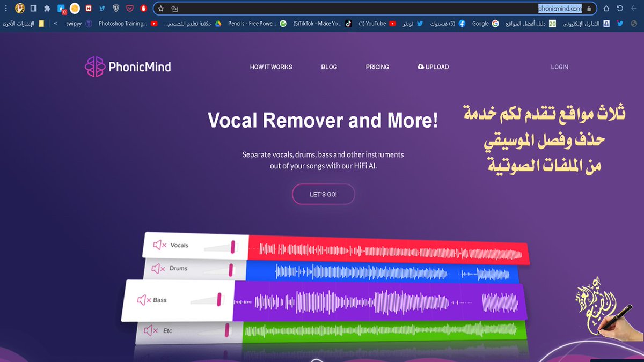Open the HOW IT WORKS menu item
This screenshot has width=644, height=362.
271,67
